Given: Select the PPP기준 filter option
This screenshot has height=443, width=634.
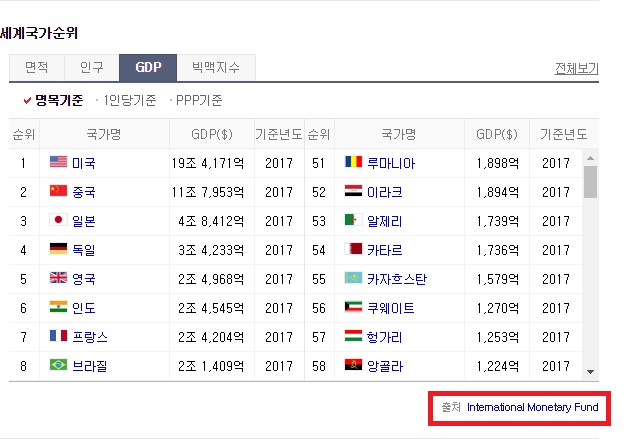Looking at the screenshot, I should tap(198, 100).
